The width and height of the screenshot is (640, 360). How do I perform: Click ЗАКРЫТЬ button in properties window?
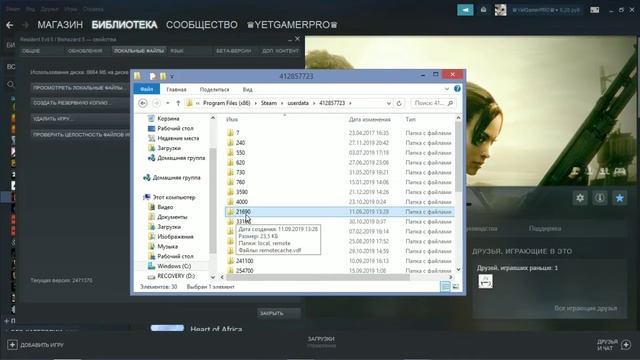278,313
